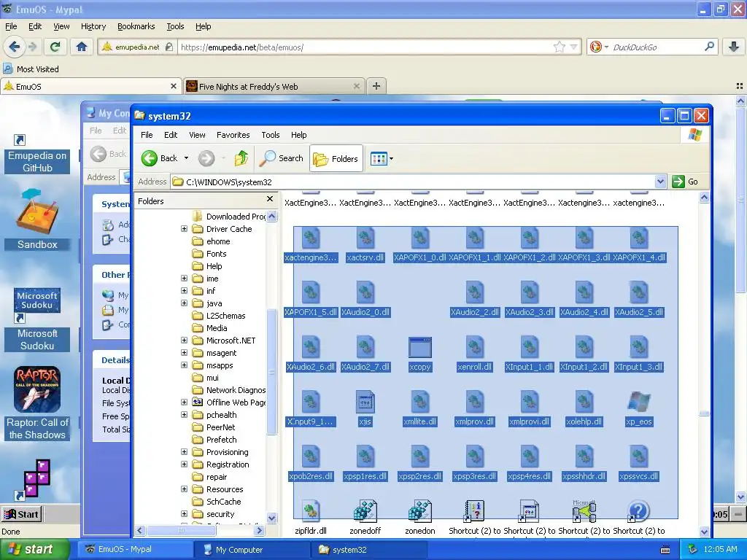Bookmark page with star icon
The width and height of the screenshot is (747, 560).
[560, 47]
